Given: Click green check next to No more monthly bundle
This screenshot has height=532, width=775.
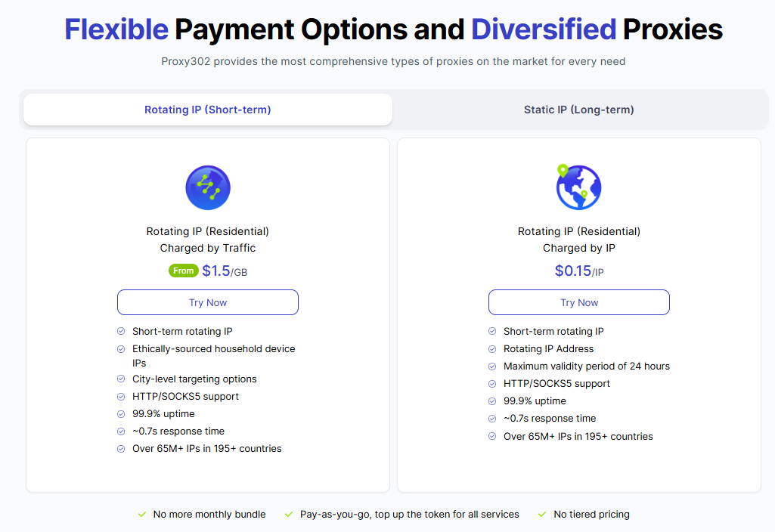Looking at the screenshot, I should (x=142, y=514).
